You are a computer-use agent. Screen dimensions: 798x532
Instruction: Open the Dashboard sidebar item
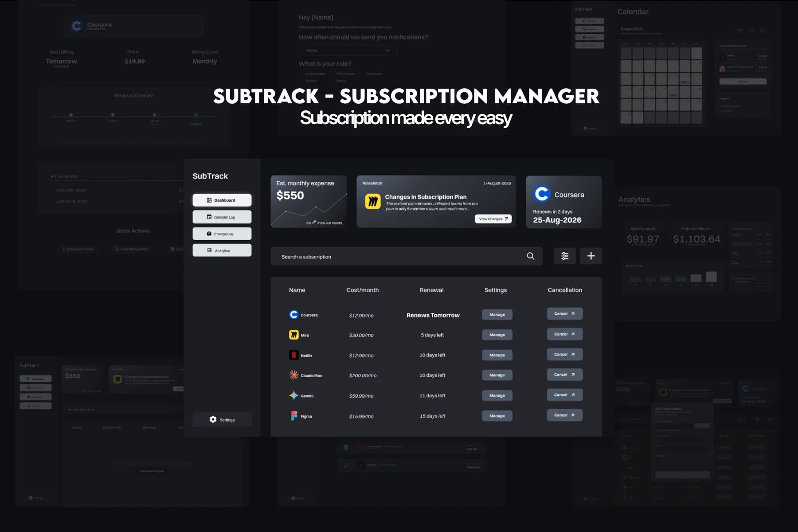222,200
